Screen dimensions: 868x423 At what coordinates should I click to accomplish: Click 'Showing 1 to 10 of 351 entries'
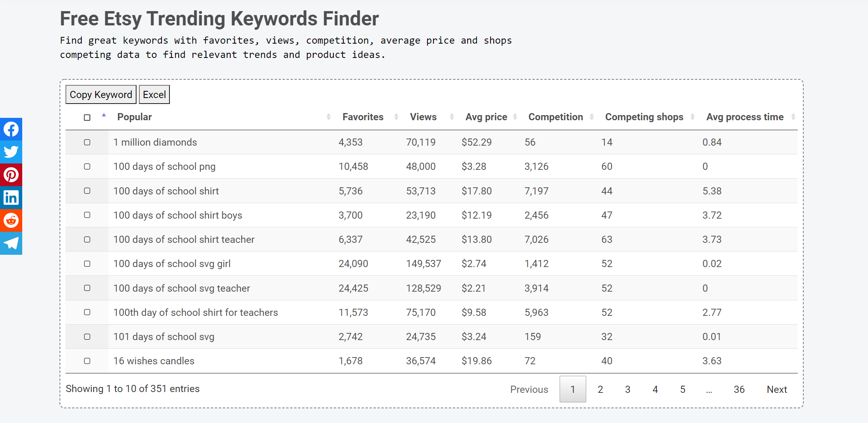point(133,388)
